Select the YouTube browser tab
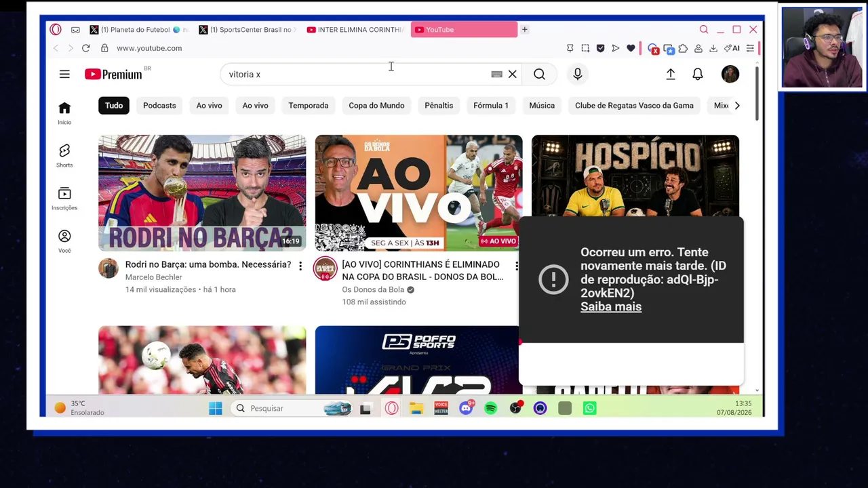Screen dimensions: 868x488 (464, 30)
